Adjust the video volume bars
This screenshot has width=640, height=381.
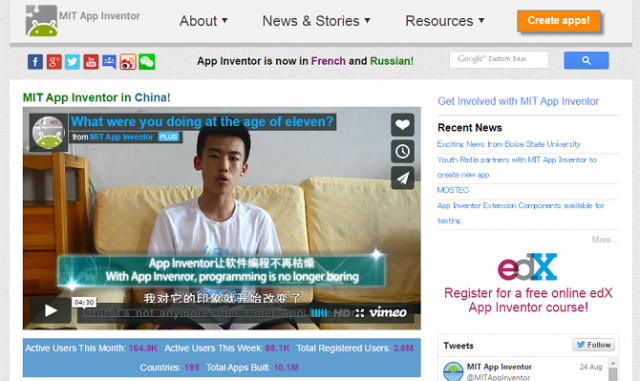coord(319,313)
